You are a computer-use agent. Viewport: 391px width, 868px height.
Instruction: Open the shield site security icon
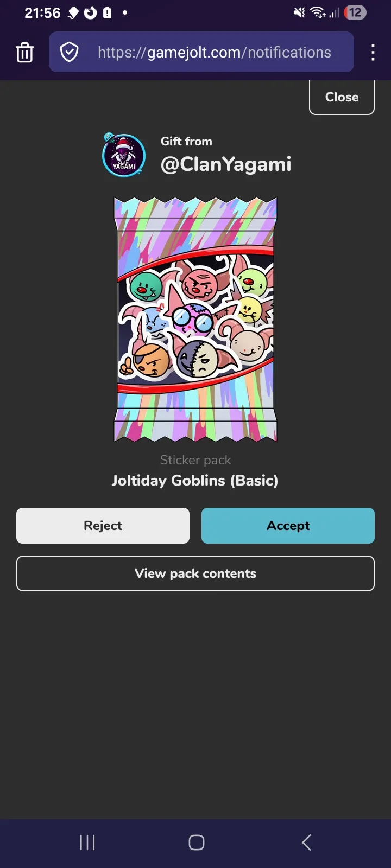pyautogui.click(x=69, y=52)
